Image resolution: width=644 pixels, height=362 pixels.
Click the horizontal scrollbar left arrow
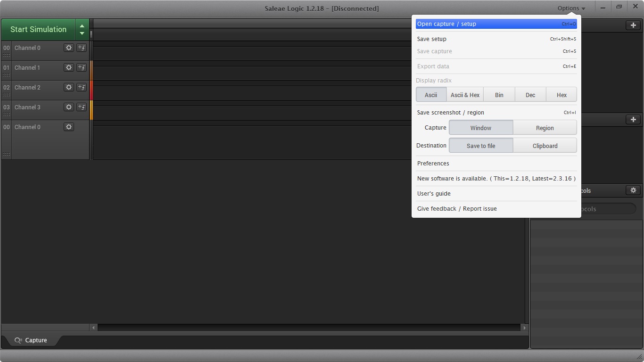(x=93, y=327)
